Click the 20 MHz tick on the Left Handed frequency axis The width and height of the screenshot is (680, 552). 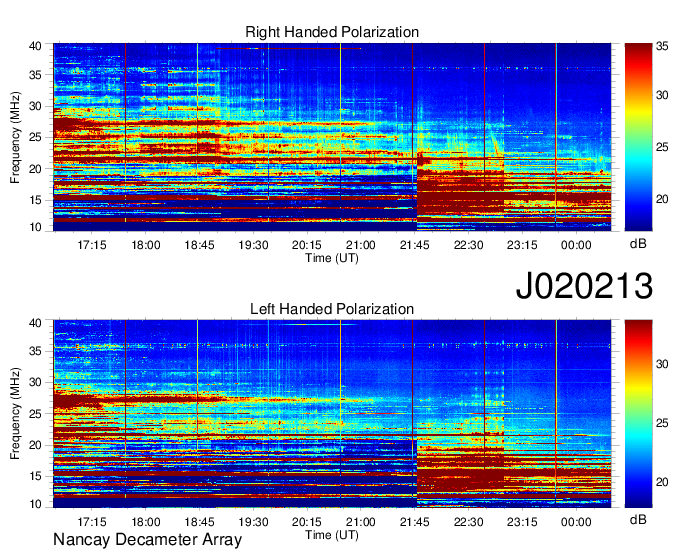pos(35,445)
